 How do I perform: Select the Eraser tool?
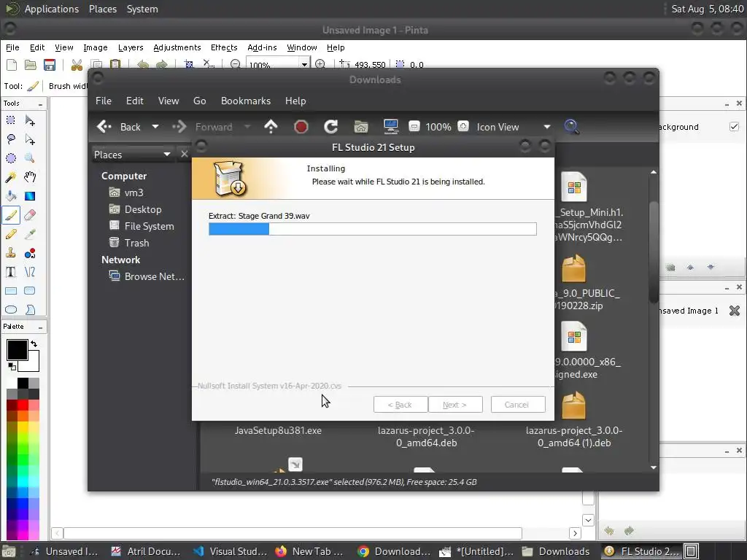(30, 215)
